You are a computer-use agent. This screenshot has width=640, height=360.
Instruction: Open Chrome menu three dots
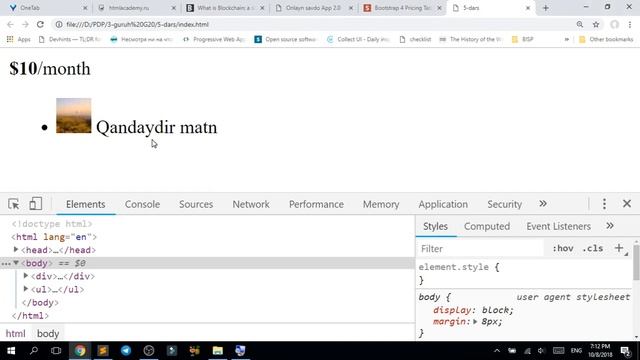630,24
